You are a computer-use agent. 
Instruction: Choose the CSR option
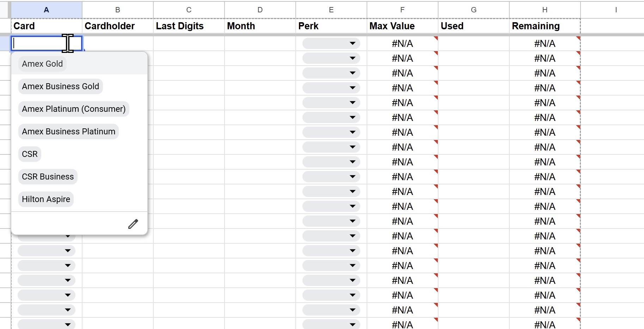(x=30, y=154)
